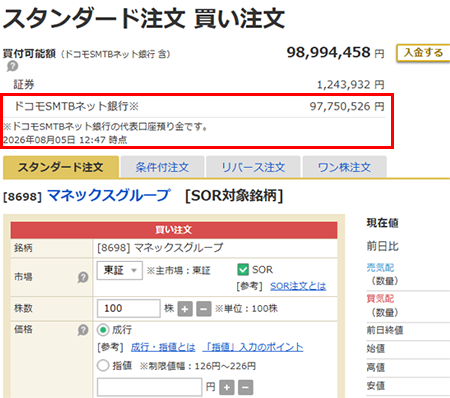Click the 現在値 label

pyautogui.click(x=383, y=223)
